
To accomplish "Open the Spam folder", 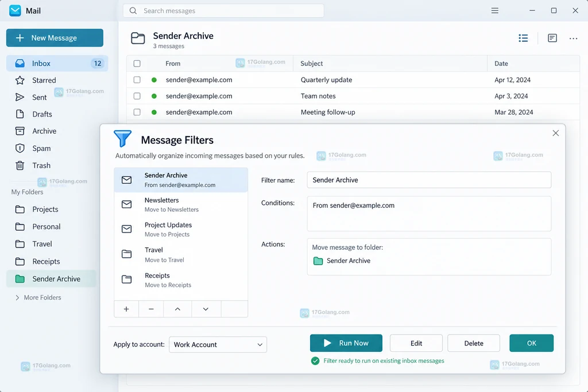I will (41, 148).
